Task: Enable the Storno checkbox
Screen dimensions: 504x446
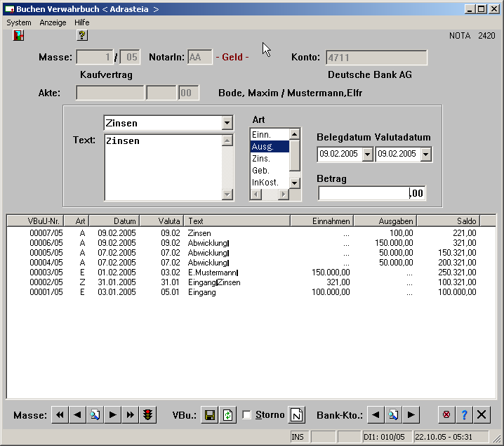Action: tap(246, 415)
